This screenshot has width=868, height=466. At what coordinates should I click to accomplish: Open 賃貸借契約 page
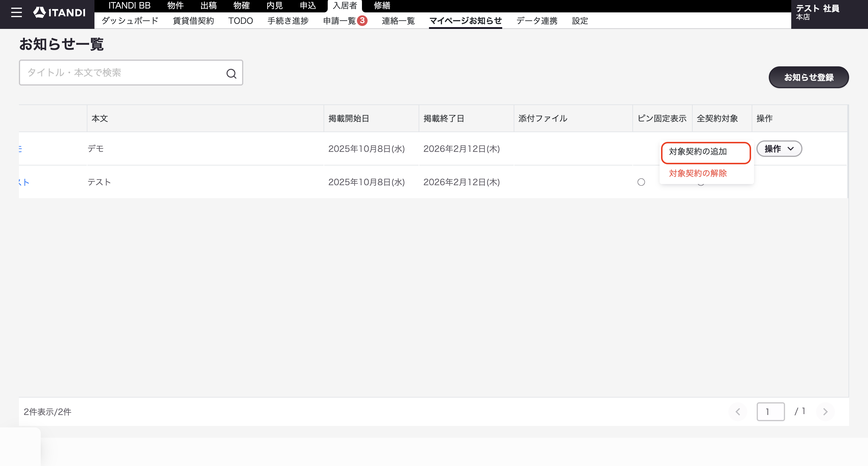pyautogui.click(x=193, y=21)
